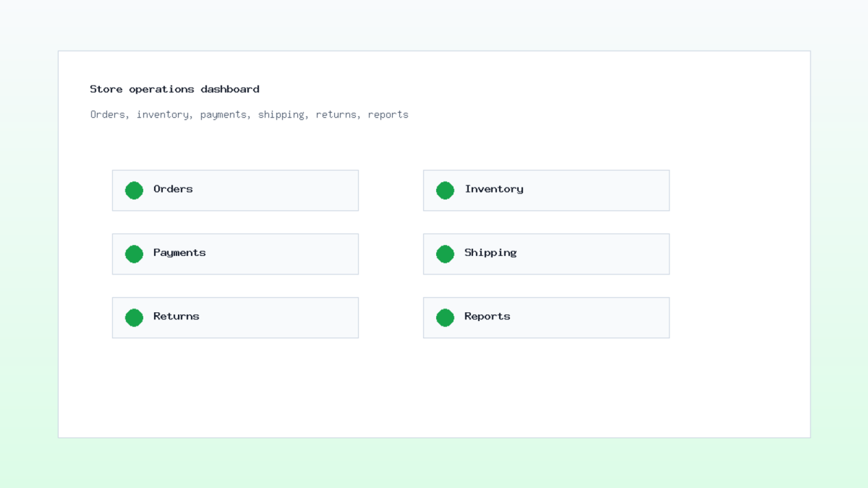Click the green status dot beside Inventory

[x=445, y=190]
